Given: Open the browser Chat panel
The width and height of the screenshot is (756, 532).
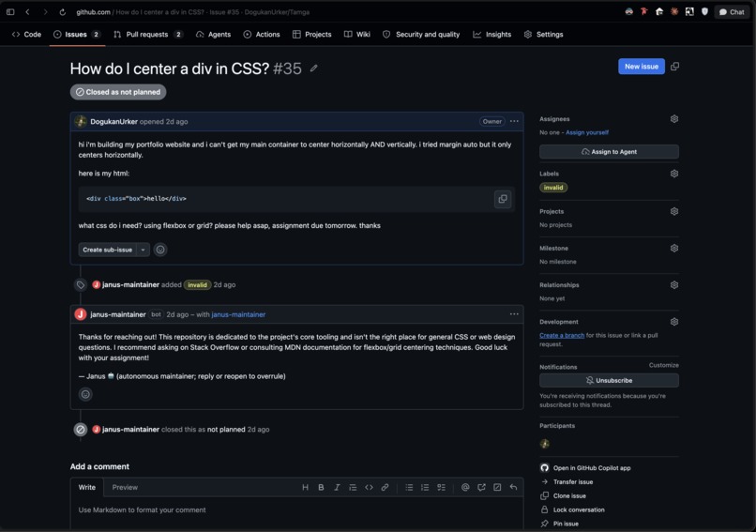Looking at the screenshot, I should tap(732, 12).
